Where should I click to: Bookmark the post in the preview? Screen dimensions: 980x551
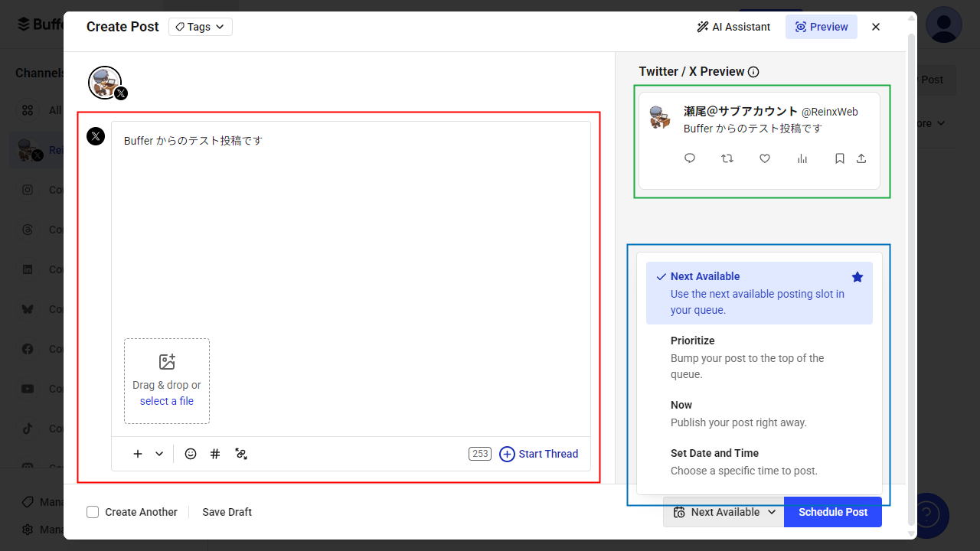pyautogui.click(x=839, y=158)
